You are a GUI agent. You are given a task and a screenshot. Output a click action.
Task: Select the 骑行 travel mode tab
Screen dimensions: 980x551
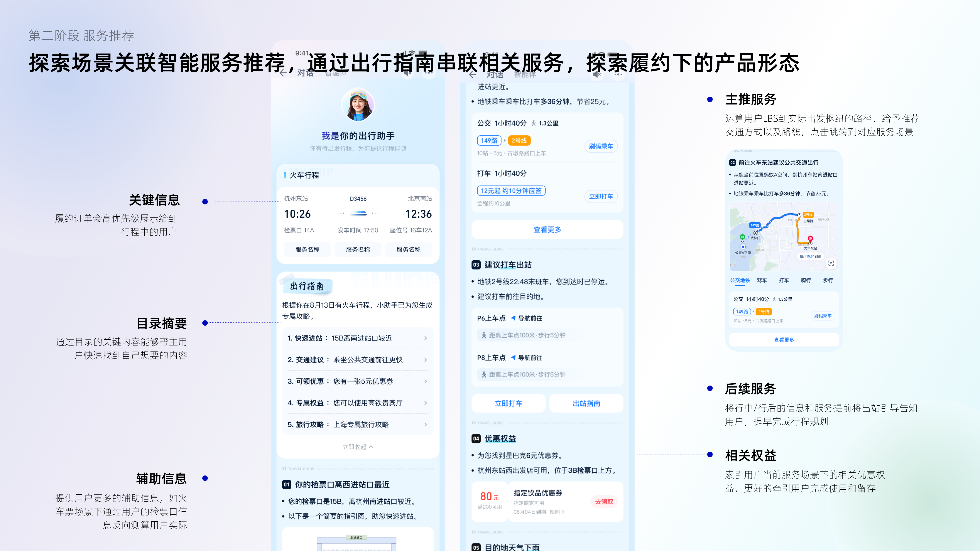coord(806,280)
